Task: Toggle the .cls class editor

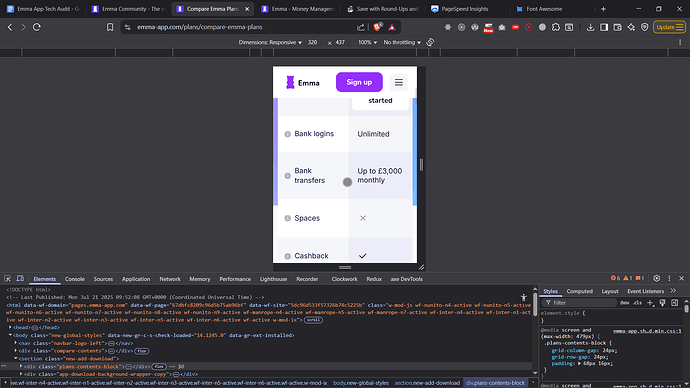Action: point(638,303)
